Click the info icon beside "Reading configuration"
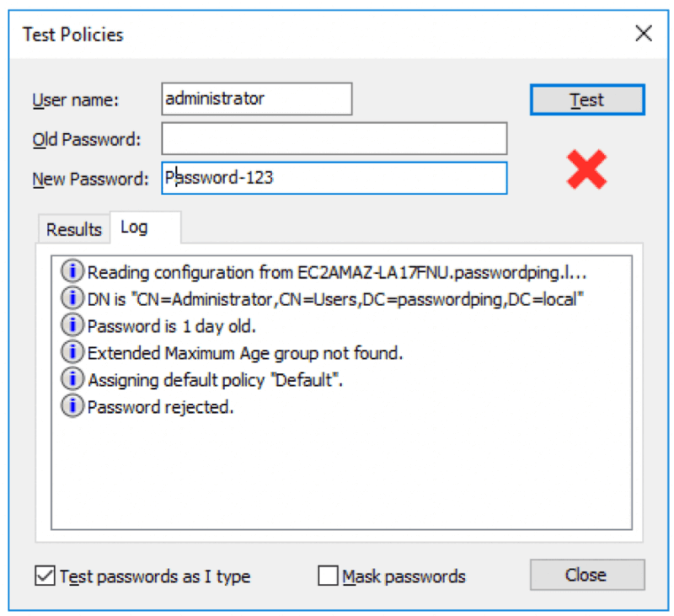The height and width of the screenshot is (616, 674). point(72,272)
